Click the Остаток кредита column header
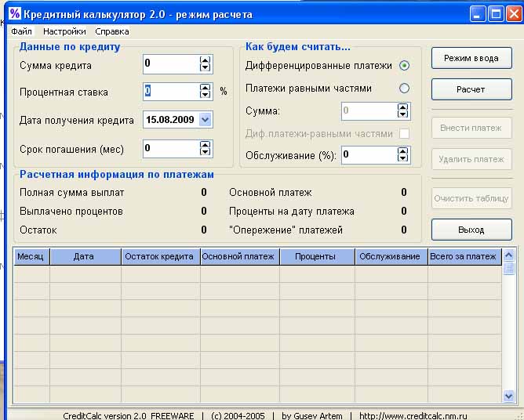Viewport: 524px width, 420px height. [x=160, y=256]
